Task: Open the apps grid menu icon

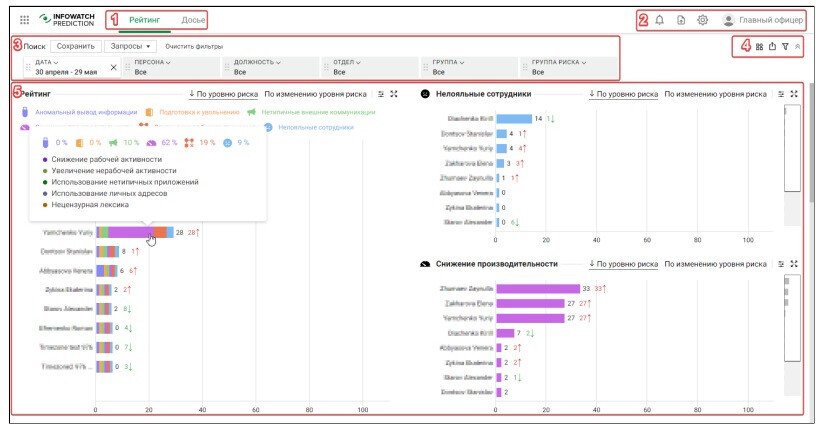Action: pyautogui.click(x=25, y=20)
